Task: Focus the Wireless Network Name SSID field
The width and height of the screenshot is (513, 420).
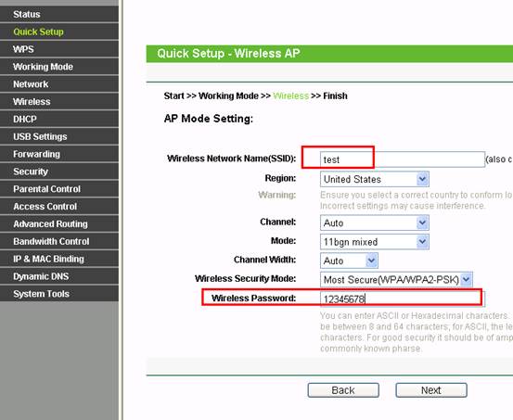Action: point(403,159)
